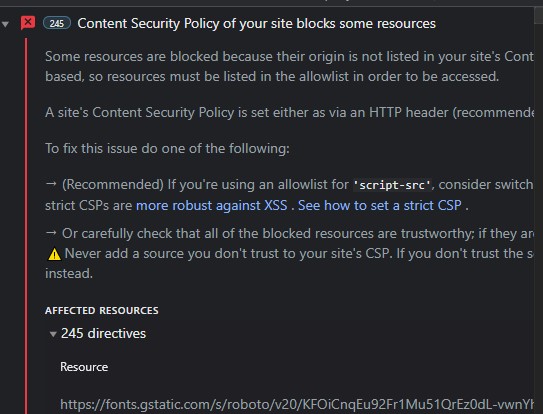Viewport: 543px width, 414px height.
Task: Click the Content Security Policy issue title
Action: [x=256, y=24]
